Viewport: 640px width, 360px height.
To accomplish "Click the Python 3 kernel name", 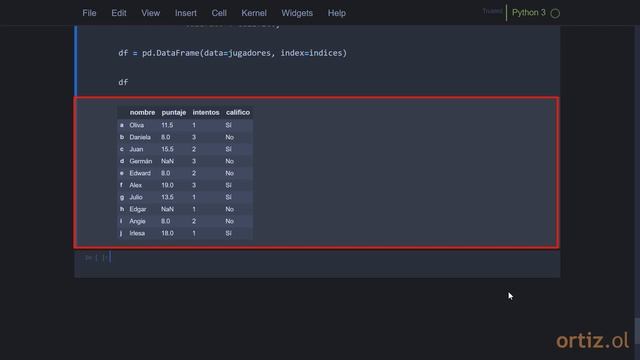I will coord(529,13).
